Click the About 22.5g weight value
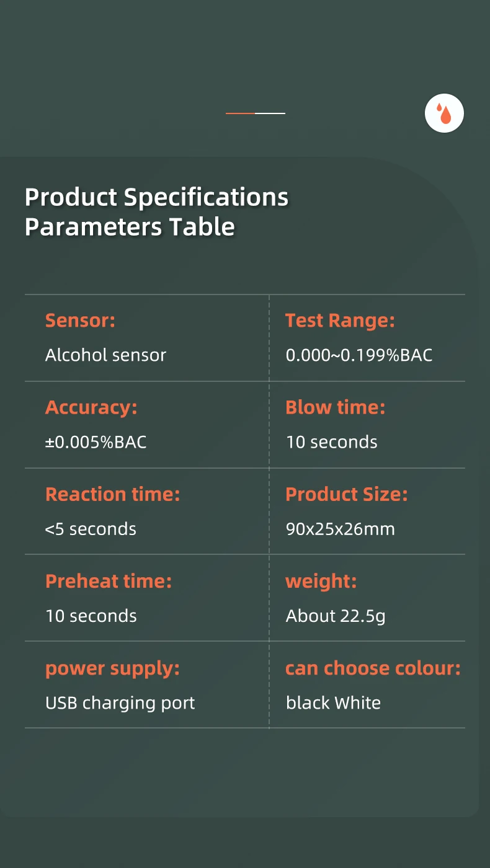The height and width of the screenshot is (868, 490). tap(336, 616)
